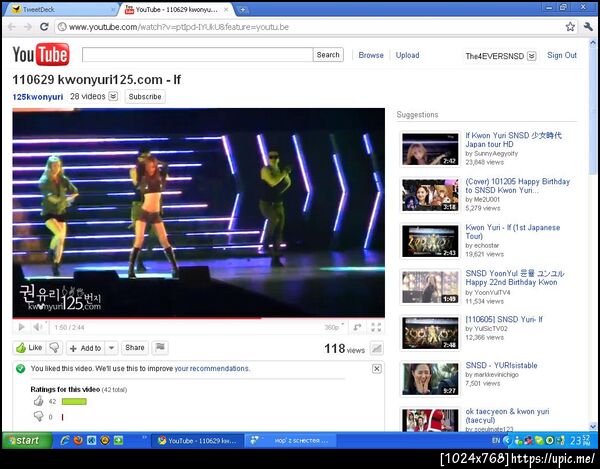The height and width of the screenshot is (469, 600).
Task: Play the video with the play button
Action: (x=21, y=327)
